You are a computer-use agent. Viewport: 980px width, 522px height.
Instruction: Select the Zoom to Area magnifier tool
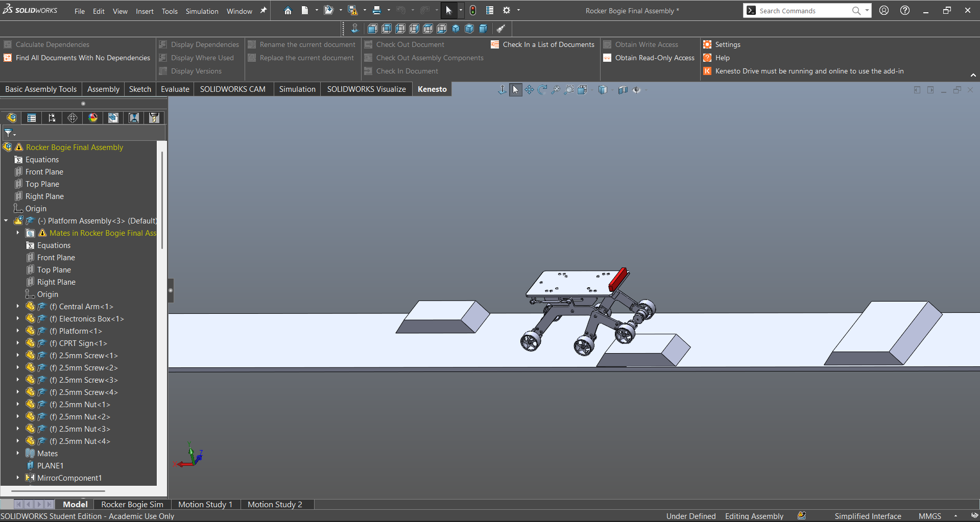click(569, 90)
